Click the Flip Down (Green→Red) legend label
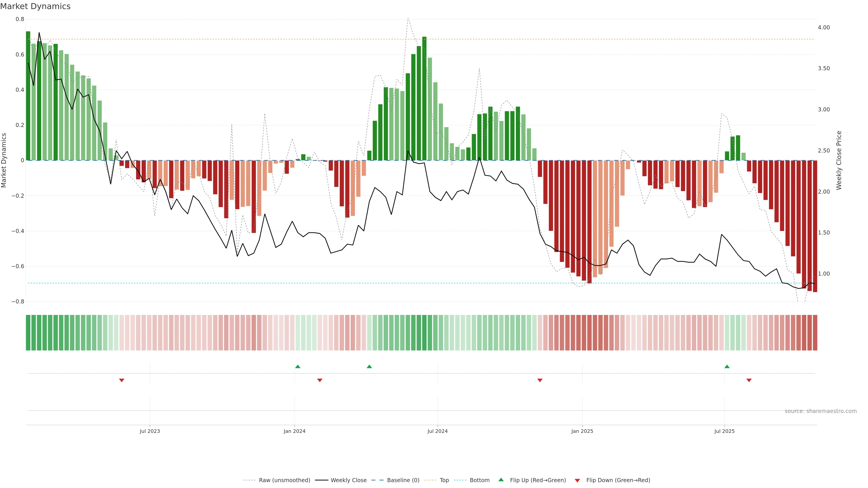The height and width of the screenshot is (488, 868). 618,480
